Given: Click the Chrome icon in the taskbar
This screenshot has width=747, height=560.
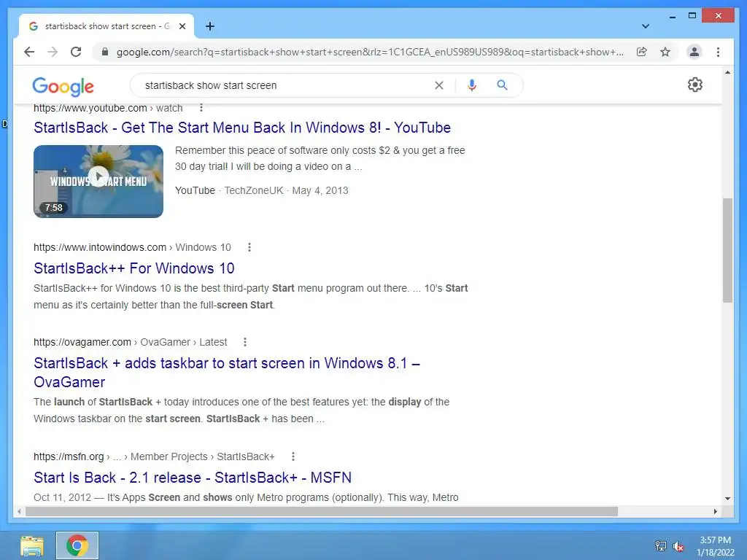Looking at the screenshot, I should point(77,545).
